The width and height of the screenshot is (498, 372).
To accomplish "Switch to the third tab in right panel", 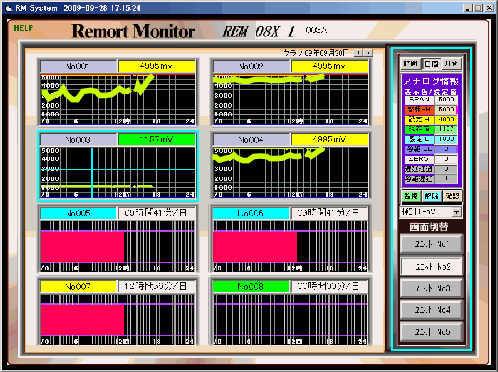I will tap(452, 63).
